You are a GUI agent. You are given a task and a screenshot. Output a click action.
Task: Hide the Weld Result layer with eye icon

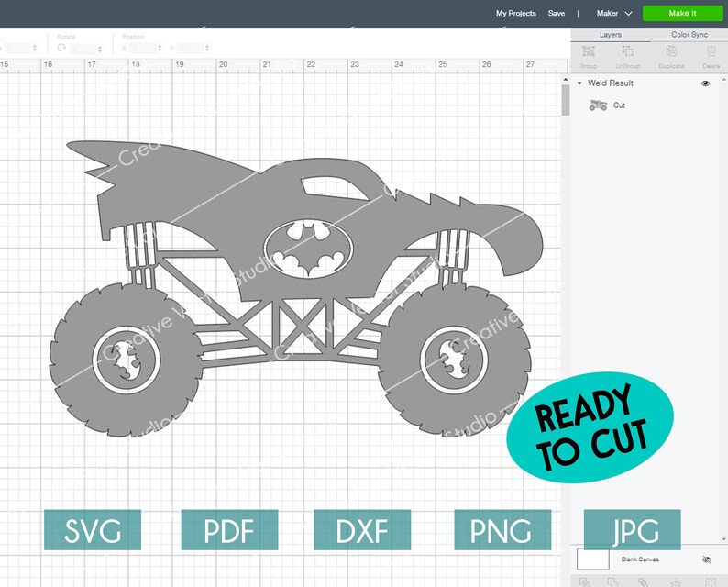tap(705, 83)
